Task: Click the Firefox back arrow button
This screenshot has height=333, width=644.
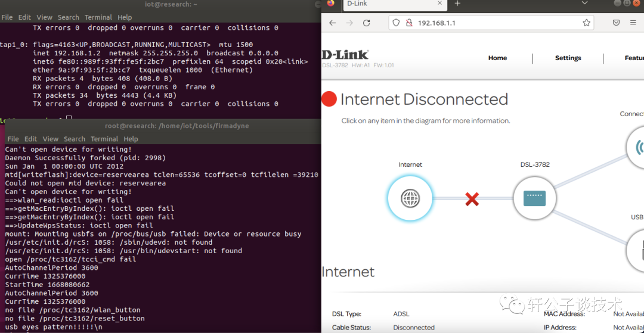Action: point(333,23)
